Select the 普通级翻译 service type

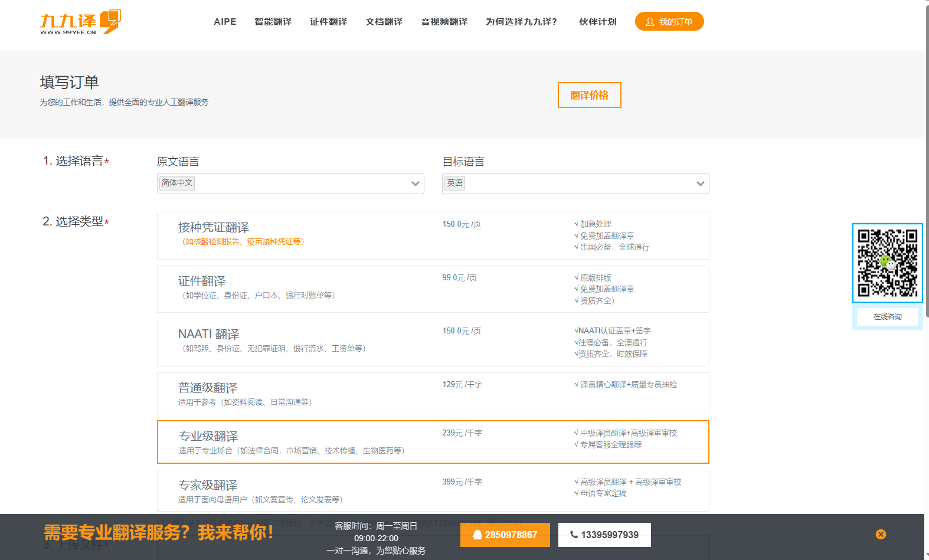coord(433,393)
